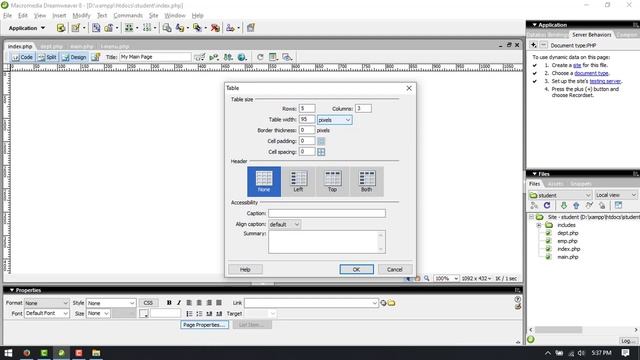Click the plus add server behavior icon

click(x=533, y=45)
